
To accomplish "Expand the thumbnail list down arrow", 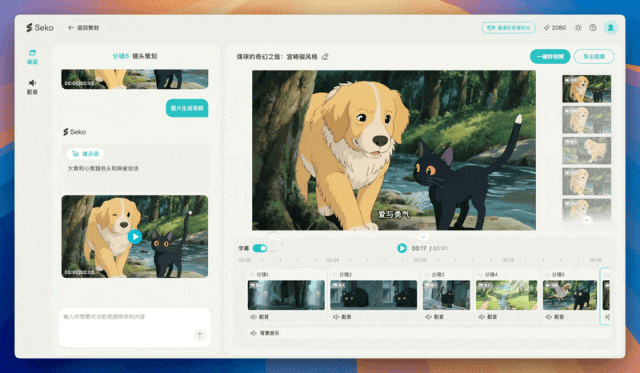I will [x=587, y=220].
